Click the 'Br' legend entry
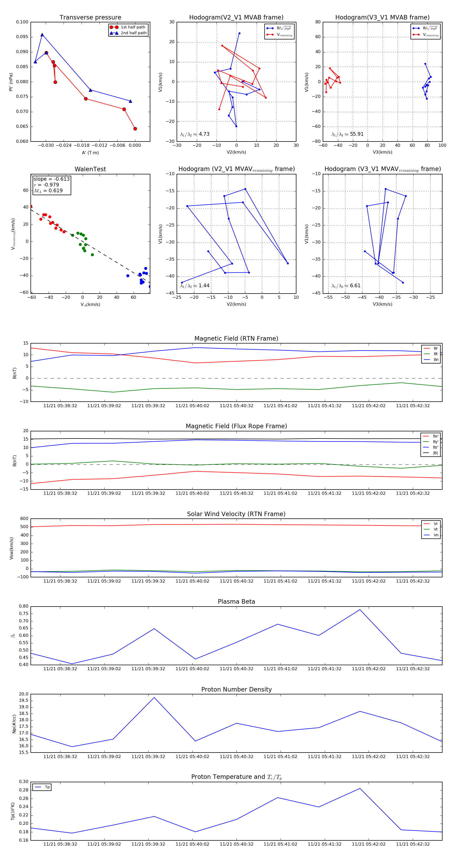 (431, 349)
